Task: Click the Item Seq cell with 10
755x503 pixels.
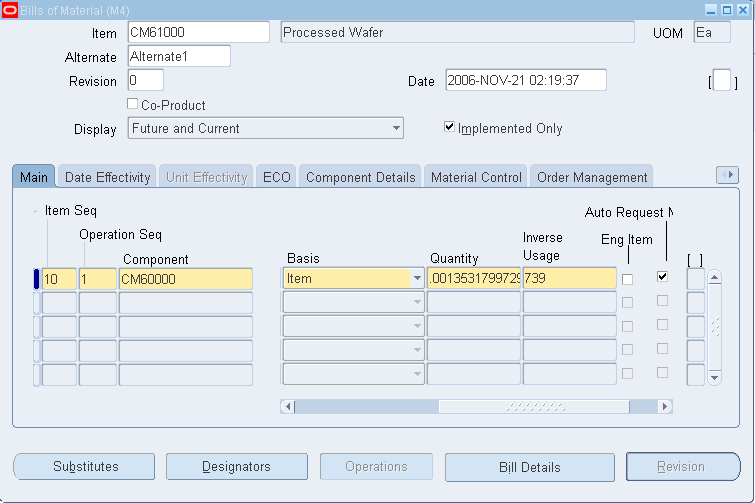Action: [59, 279]
